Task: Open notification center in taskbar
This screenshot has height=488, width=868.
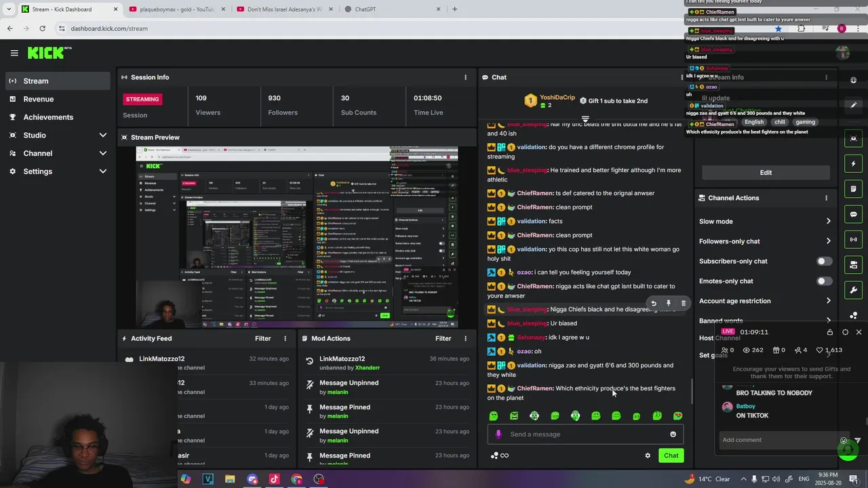Action: [x=853, y=479]
